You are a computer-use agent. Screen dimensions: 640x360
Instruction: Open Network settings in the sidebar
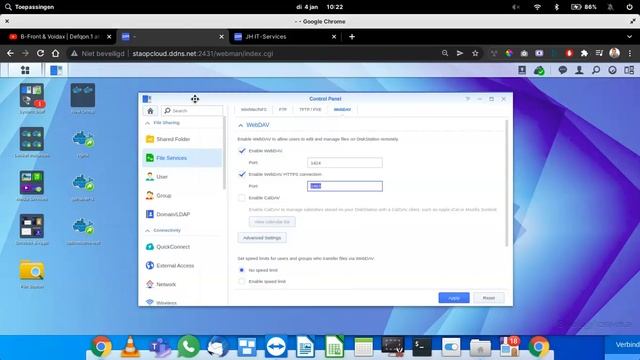click(182, 284)
